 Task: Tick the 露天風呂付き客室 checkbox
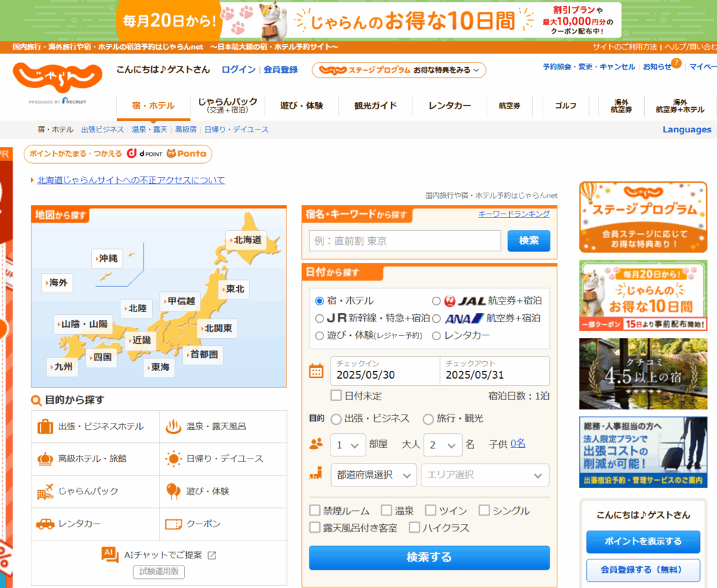click(314, 528)
